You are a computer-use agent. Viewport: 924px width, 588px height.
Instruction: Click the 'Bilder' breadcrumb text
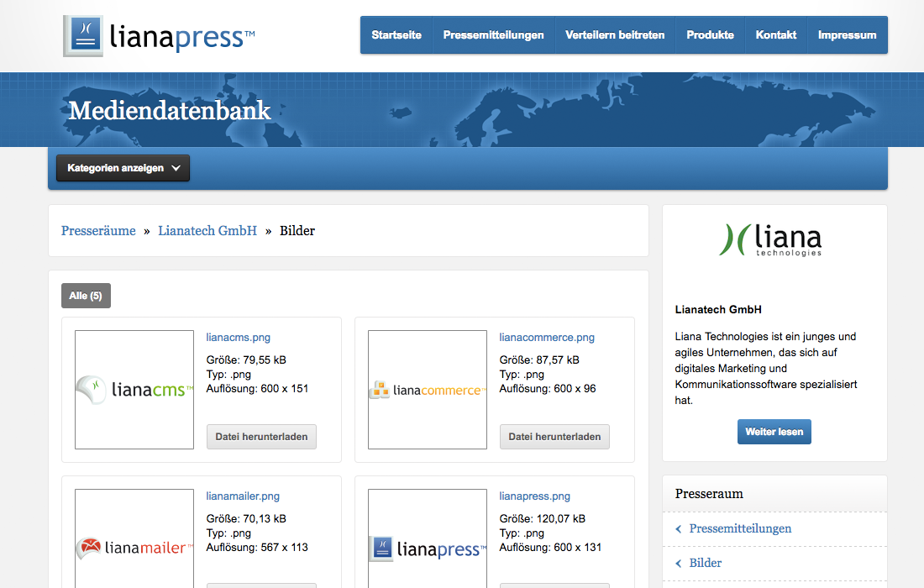(297, 230)
